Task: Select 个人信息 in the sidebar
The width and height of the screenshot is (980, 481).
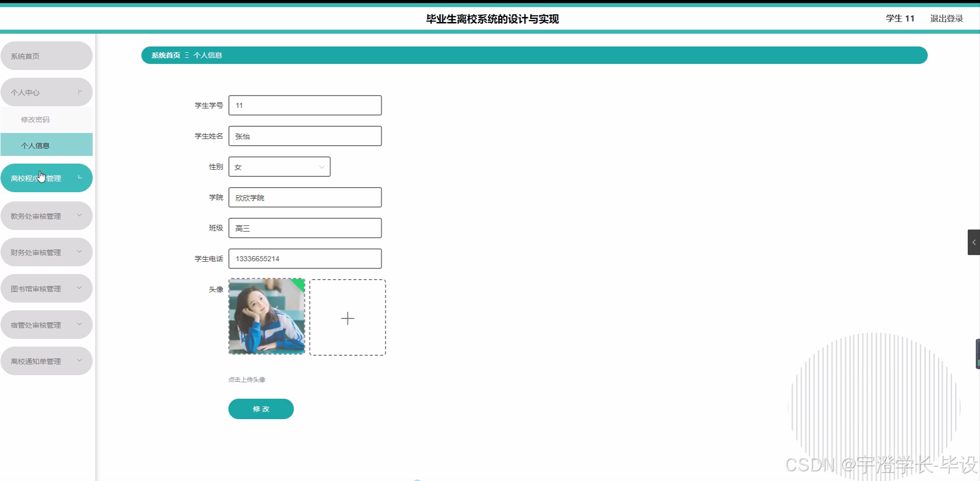Action: [35, 145]
